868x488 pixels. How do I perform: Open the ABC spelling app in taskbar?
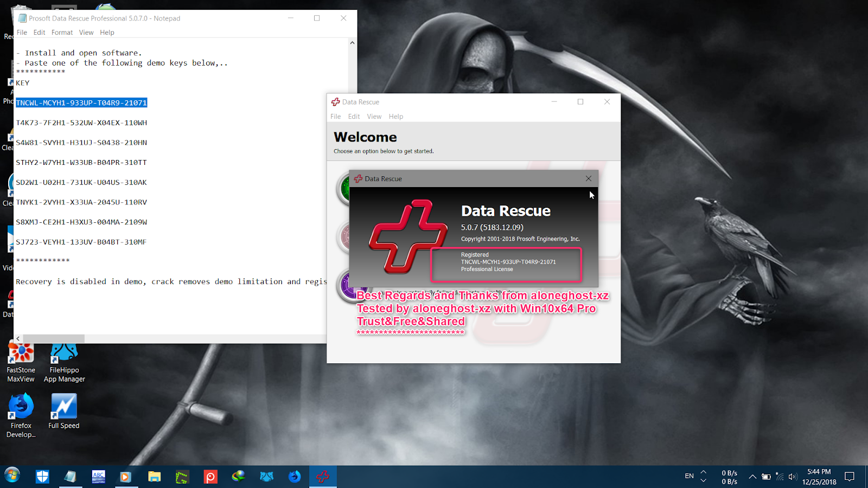coord(98,477)
